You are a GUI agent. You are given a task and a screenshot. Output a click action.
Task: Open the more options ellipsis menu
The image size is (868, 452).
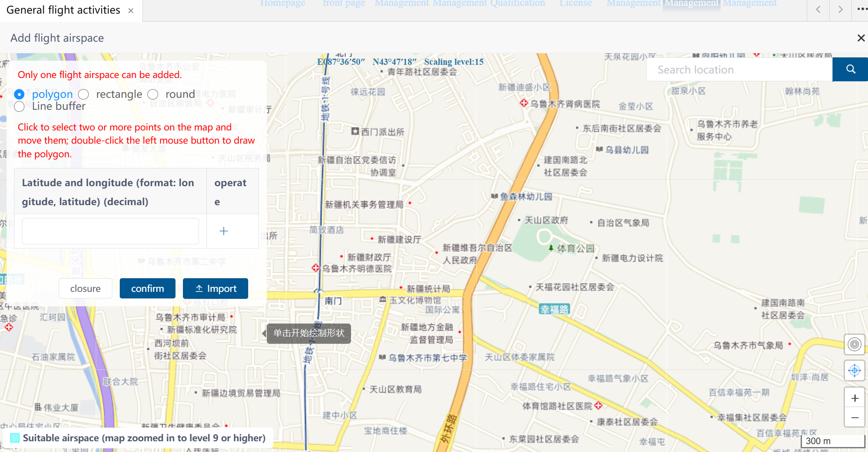[x=862, y=9]
